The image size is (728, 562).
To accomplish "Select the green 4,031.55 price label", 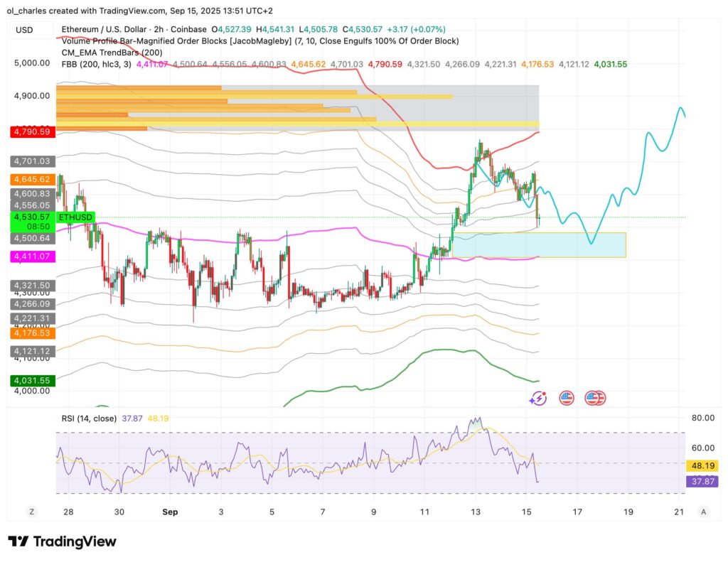I will [31, 382].
